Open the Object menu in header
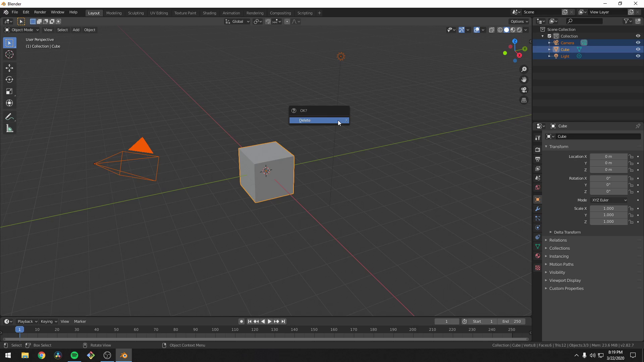The width and height of the screenshot is (644, 362). tap(90, 29)
